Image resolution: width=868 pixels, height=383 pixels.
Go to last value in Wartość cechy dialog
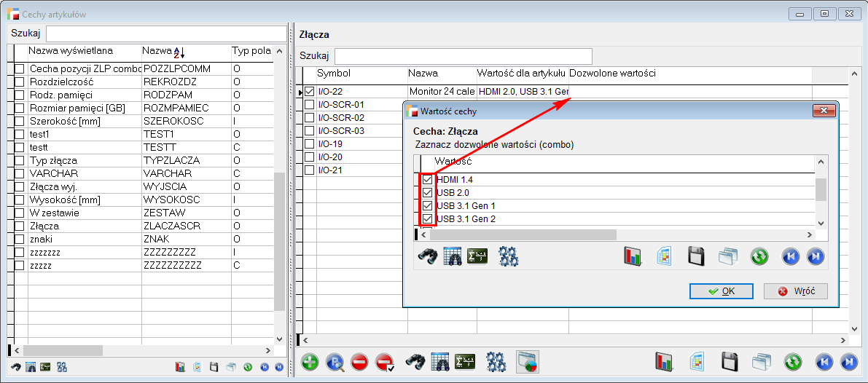816,256
